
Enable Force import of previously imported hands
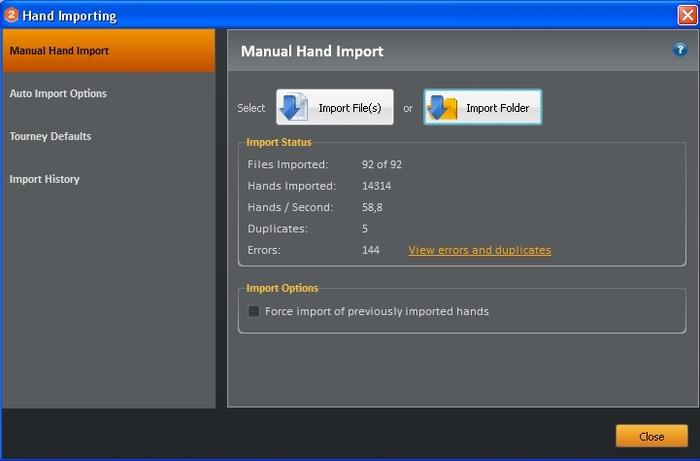coord(254,311)
